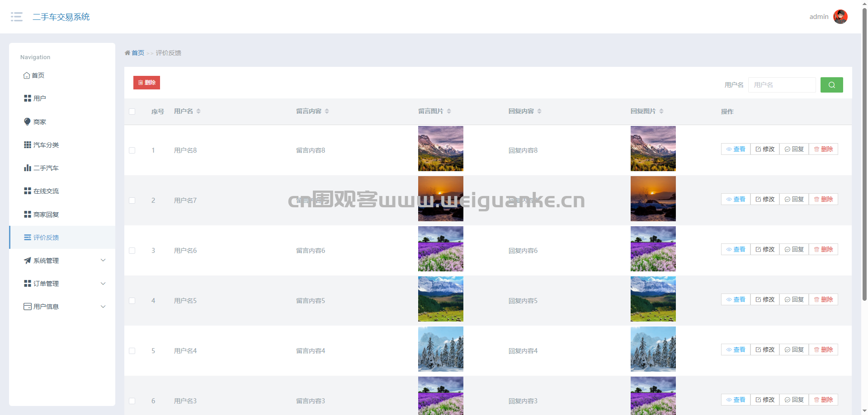Sort by 留言内容 column arrows
868x415 pixels.
click(x=327, y=111)
